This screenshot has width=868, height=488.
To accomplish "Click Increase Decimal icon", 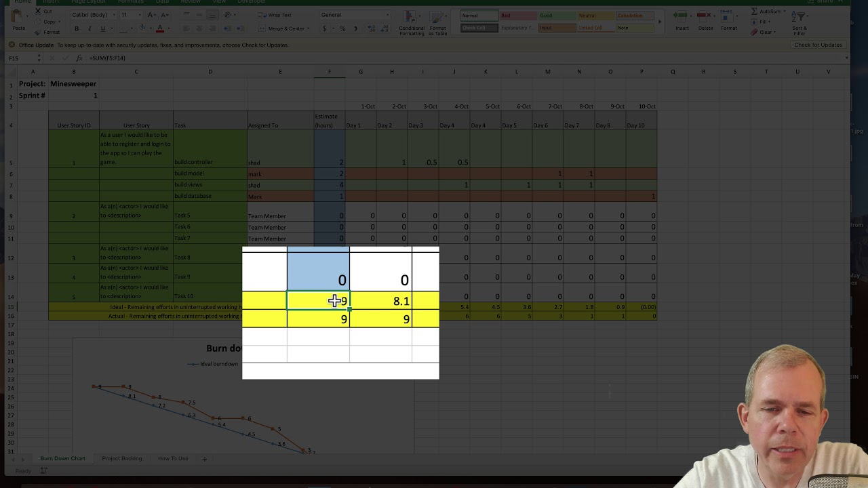I will click(371, 28).
